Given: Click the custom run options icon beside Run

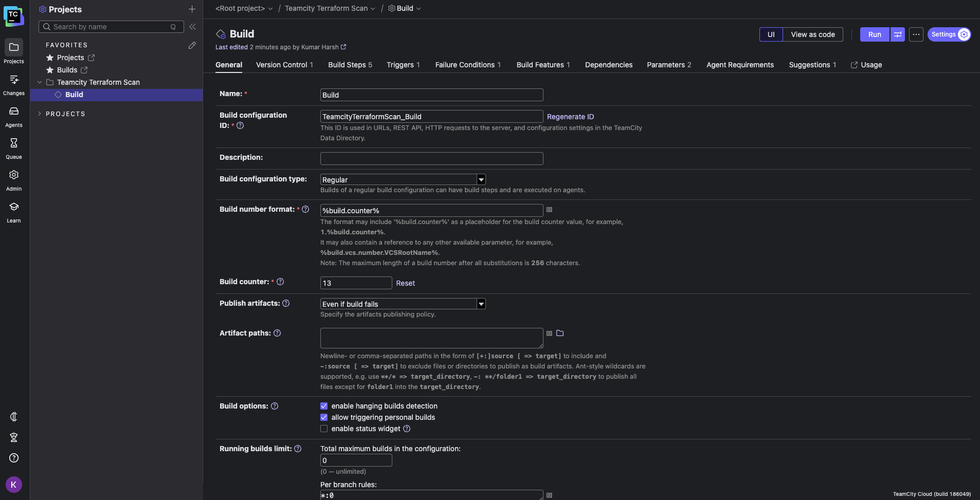Looking at the screenshot, I should click(898, 34).
